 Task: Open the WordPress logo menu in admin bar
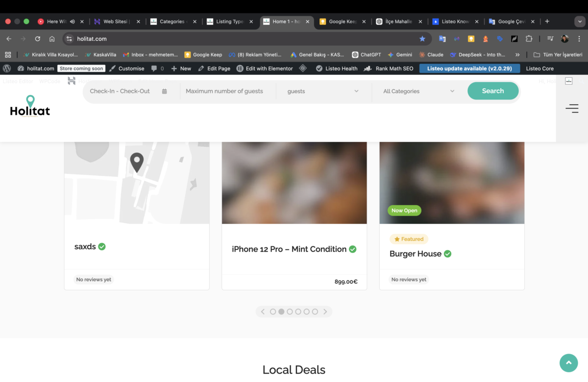[x=7, y=69]
